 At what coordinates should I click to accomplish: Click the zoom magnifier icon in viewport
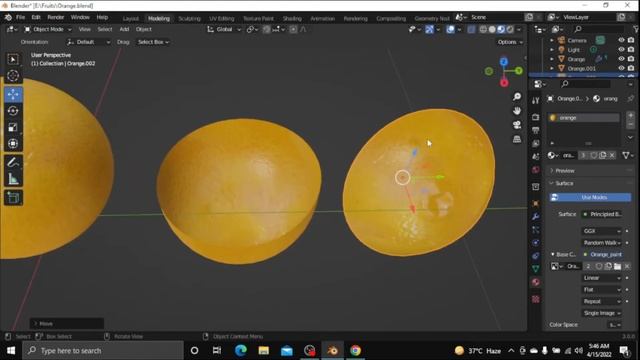click(517, 97)
